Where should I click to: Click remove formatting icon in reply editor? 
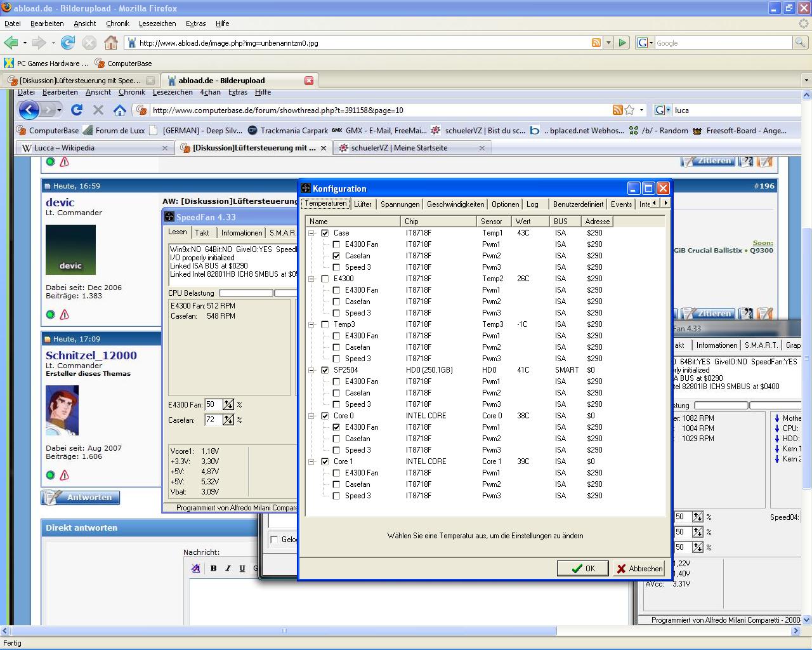[195, 568]
